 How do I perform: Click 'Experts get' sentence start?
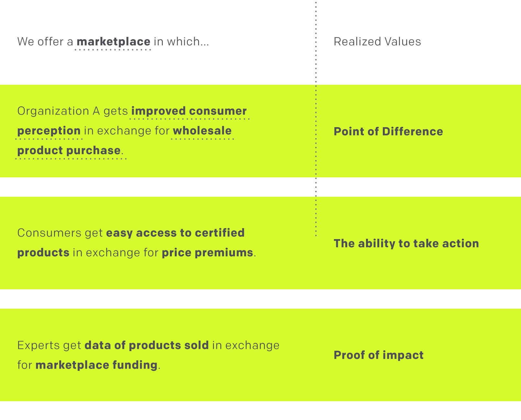[x=49, y=345]
